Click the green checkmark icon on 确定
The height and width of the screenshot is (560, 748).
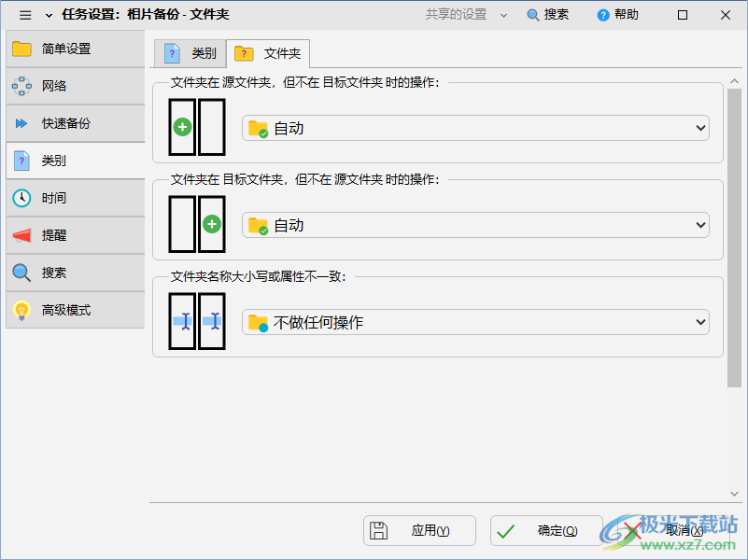point(505,531)
